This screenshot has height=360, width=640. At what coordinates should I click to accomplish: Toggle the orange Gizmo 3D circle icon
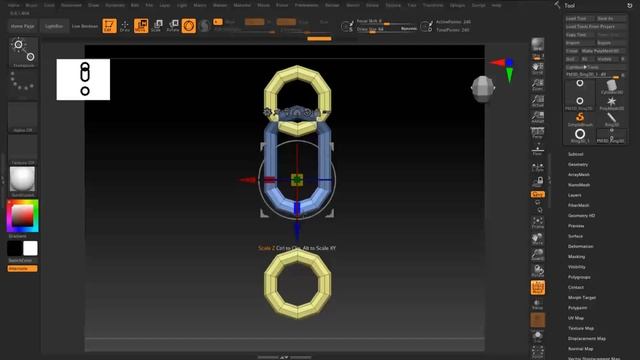click(x=189, y=26)
